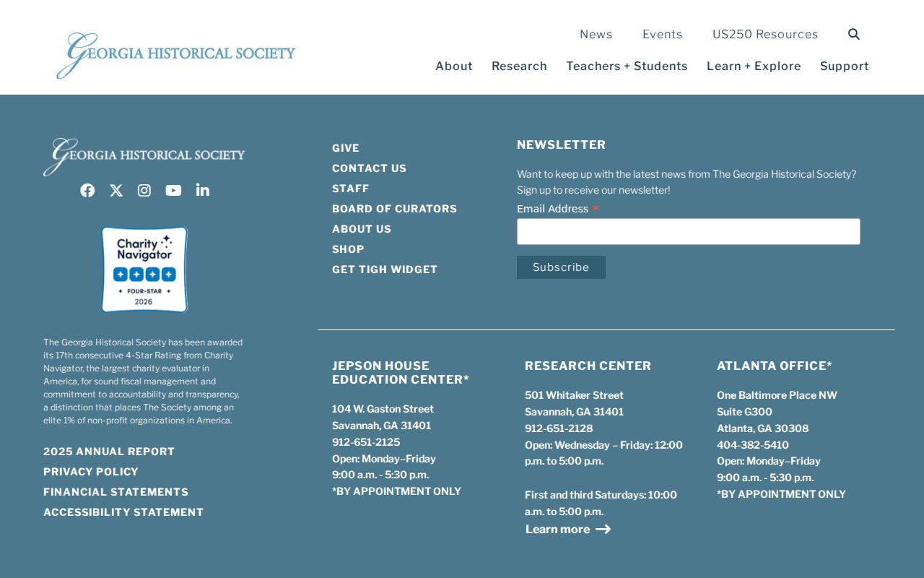Open the About menu
Image resolution: width=924 pixels, height=578 pixels.
(454, 66)
